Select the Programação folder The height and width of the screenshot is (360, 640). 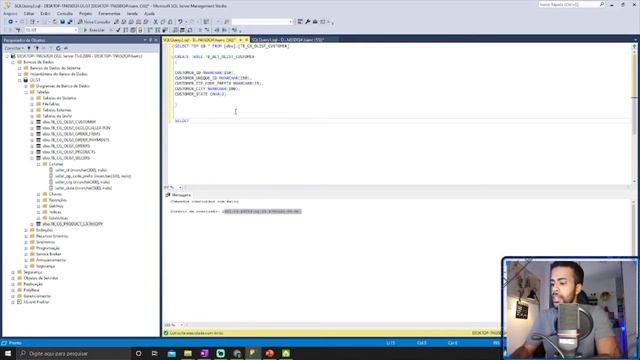tap(48, 248)
